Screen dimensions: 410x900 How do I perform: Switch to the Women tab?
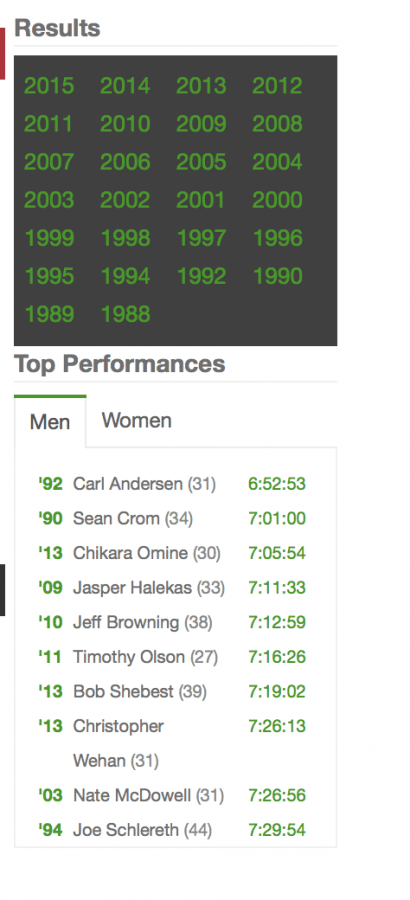point(137,420)
